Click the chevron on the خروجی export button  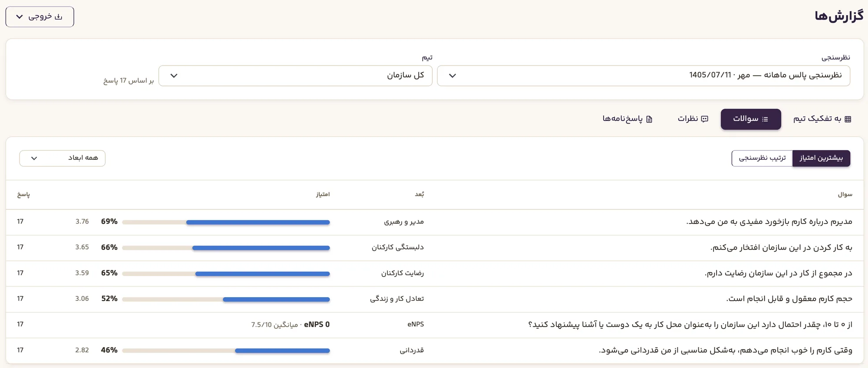point(20,17)
